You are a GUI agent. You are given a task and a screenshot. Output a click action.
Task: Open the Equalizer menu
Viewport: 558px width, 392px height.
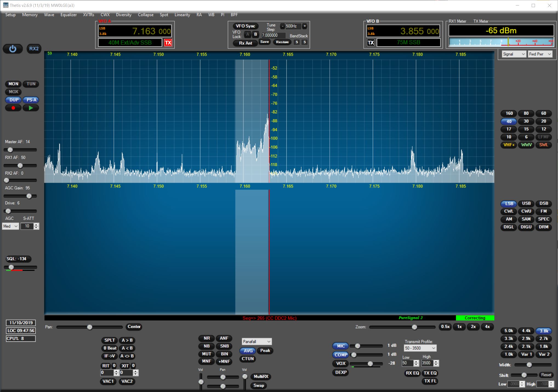68,15
